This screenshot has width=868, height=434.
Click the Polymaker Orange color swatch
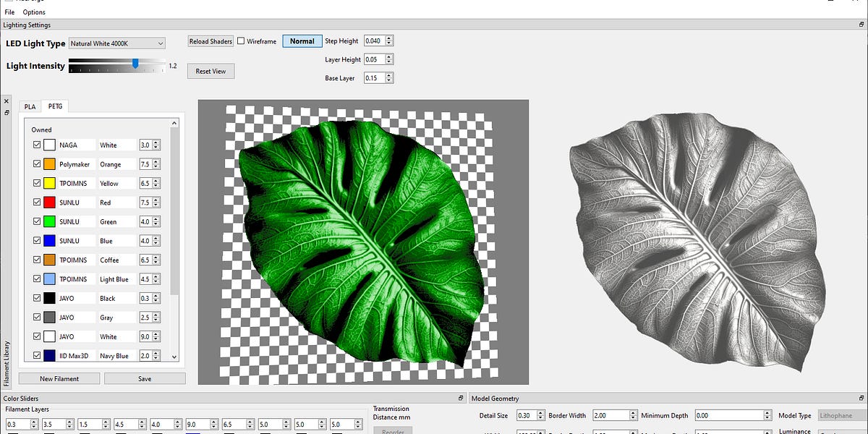(x=50, y=164)
